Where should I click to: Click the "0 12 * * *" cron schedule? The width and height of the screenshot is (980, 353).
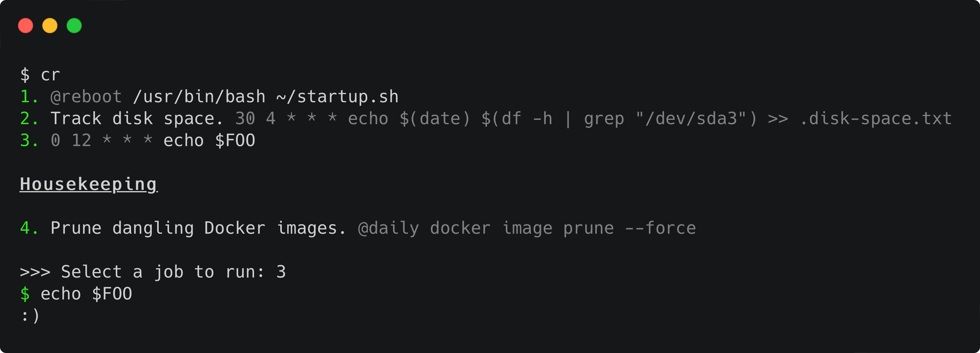pos(102,141)
